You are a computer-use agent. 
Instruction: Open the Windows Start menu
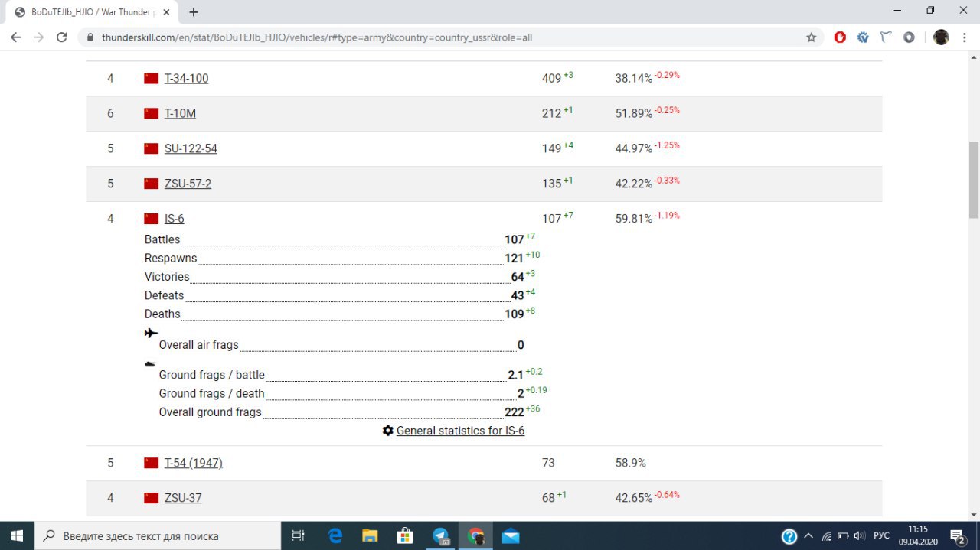[x=17, y=535]
